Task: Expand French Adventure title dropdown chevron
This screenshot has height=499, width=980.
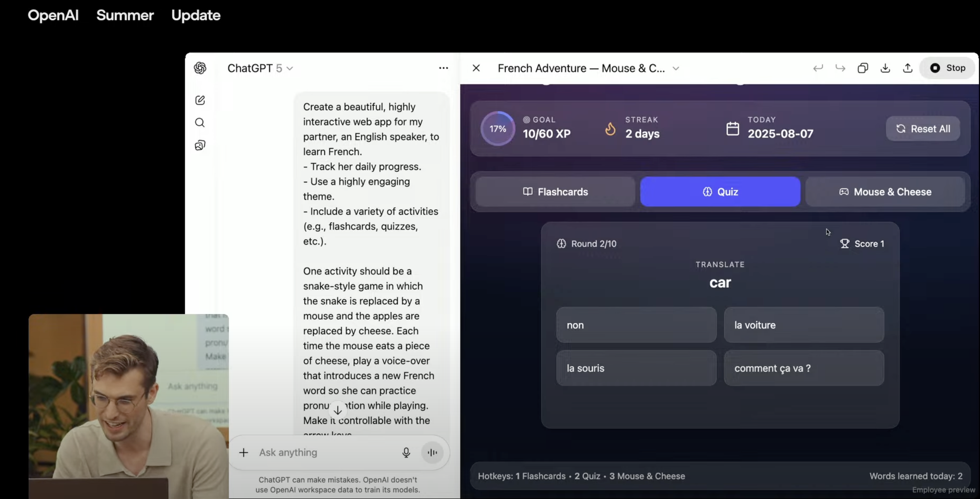Action: pyautogui.click(x=676, y=69)
